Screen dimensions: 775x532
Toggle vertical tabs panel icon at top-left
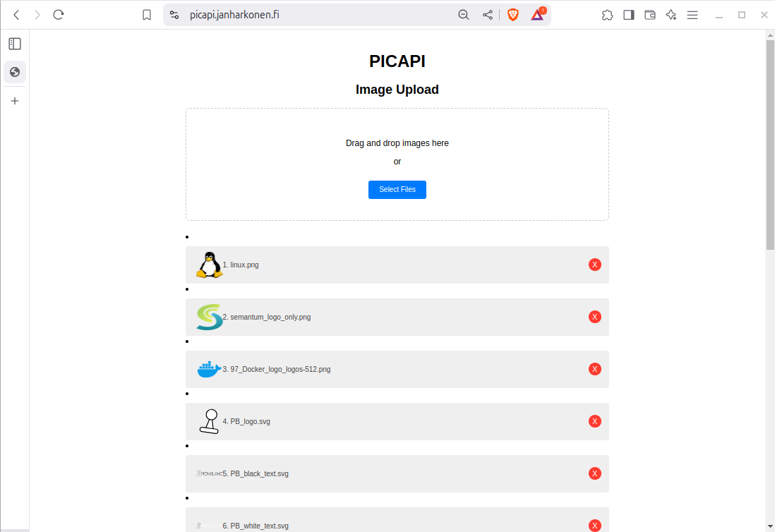[x=15, y=44]
